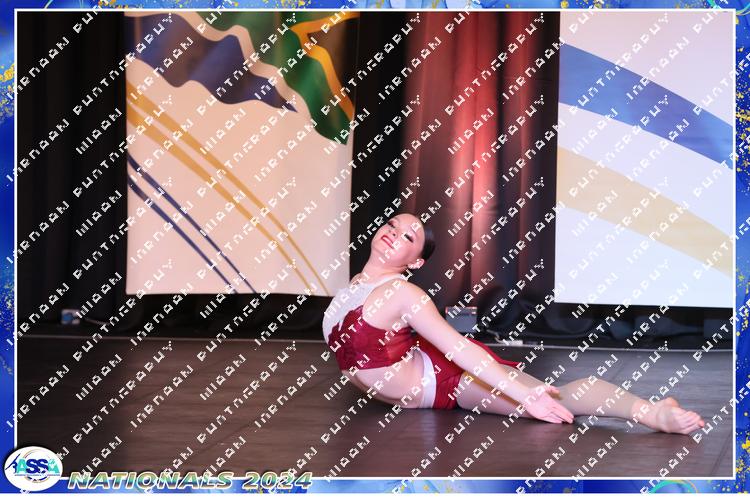This screenshot has width=750, height=500.
Task: Click the "NATIONALS 2024" caption text
Action: point(190,480)
